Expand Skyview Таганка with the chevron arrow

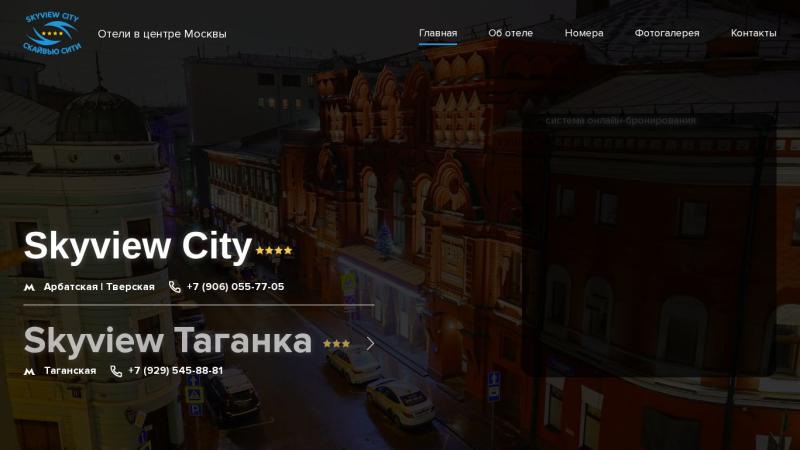(x=370, y=343)
